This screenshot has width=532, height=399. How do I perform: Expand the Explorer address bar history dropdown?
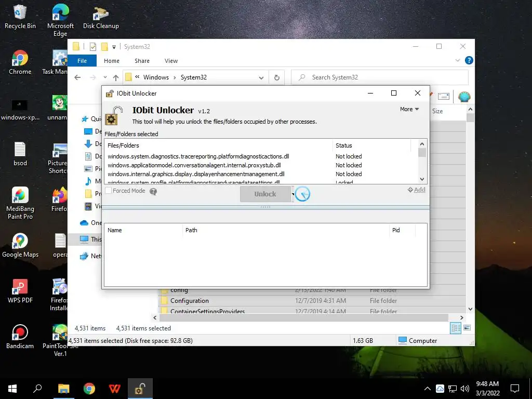(x=261, y=78)
